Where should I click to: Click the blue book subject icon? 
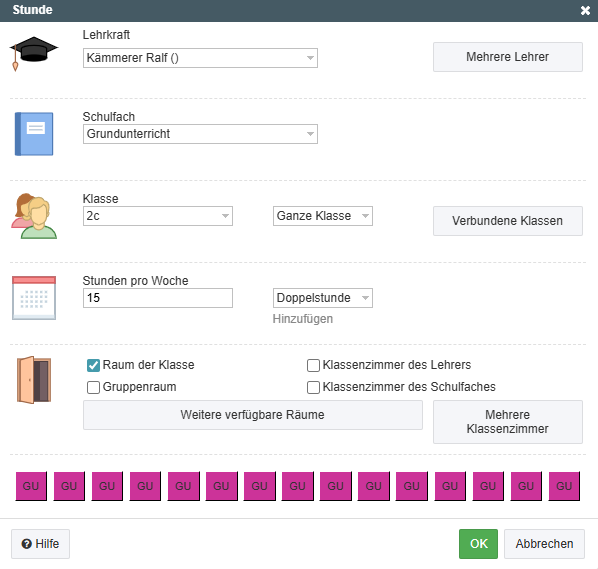click(34, 134)
